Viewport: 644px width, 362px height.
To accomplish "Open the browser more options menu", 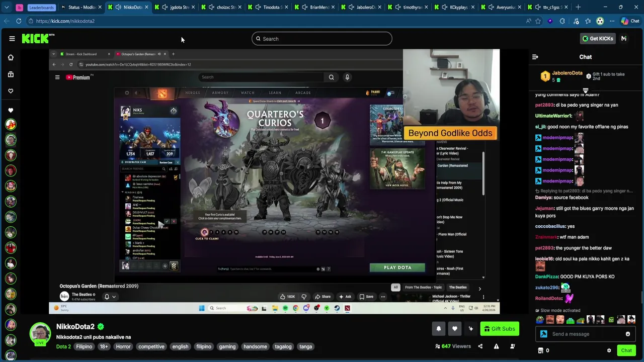I will (612, 21).
